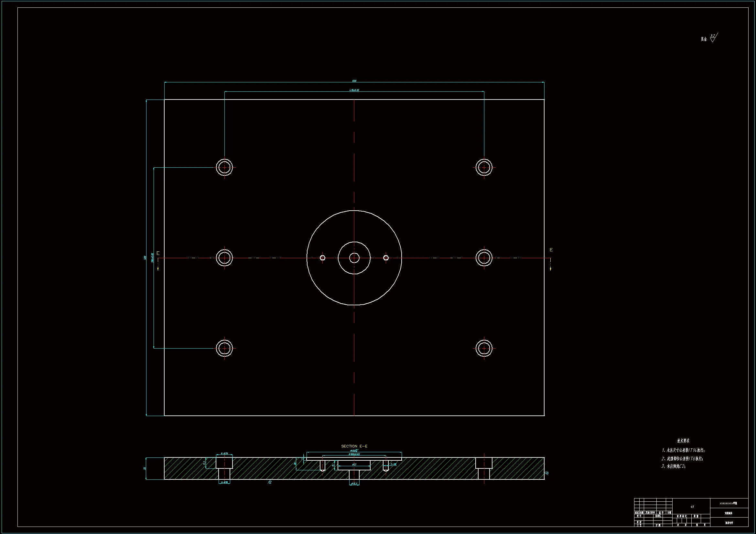Click the small threaded hole left of center

click(x=322, y=257)
